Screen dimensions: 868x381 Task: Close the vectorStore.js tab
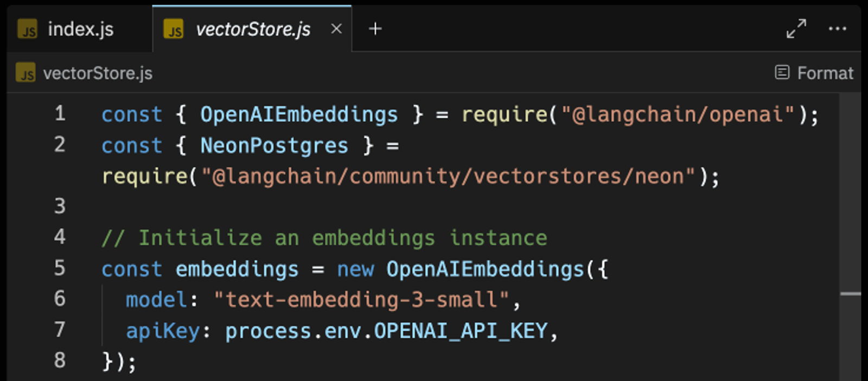[x=336, y=29]
